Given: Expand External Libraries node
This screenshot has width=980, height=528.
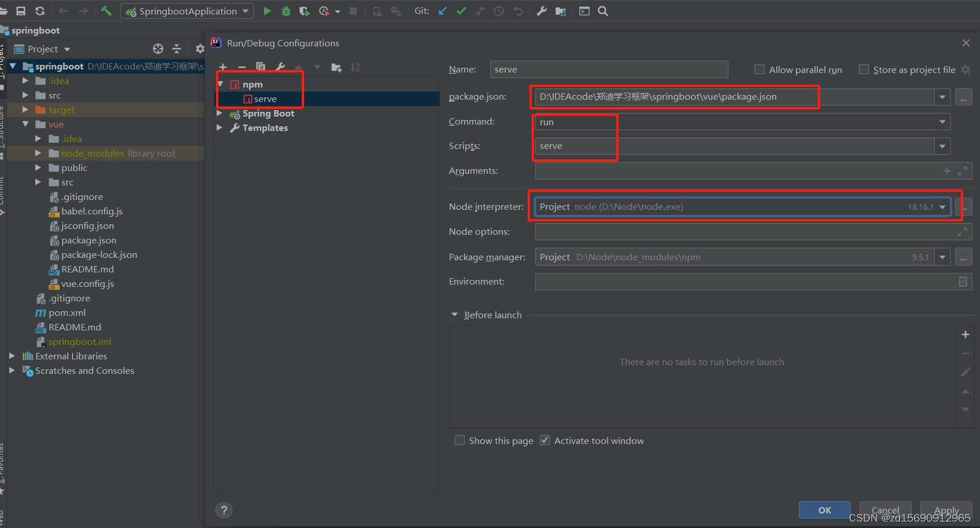Looking at the screenshot, I should tap(12, 356).
